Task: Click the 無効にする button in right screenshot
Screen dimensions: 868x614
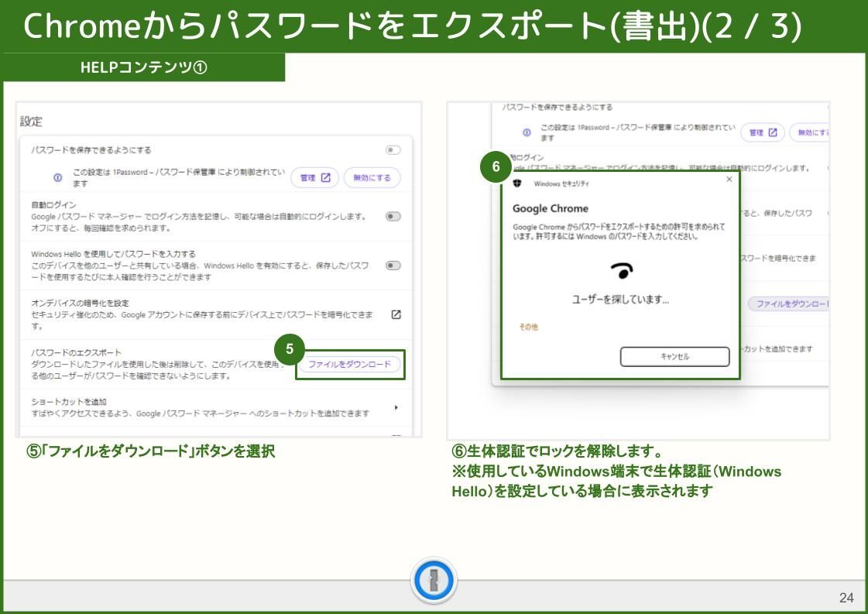Action: point(811,132)
